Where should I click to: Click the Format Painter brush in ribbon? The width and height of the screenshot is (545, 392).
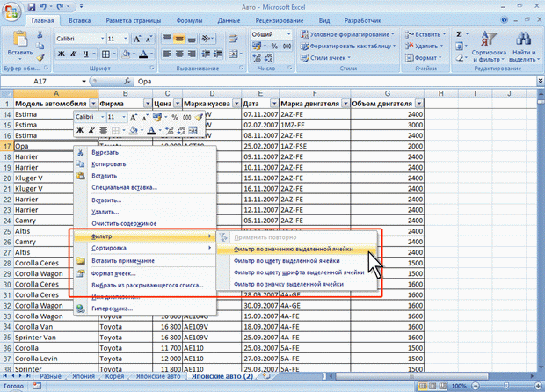pos(40,58)
